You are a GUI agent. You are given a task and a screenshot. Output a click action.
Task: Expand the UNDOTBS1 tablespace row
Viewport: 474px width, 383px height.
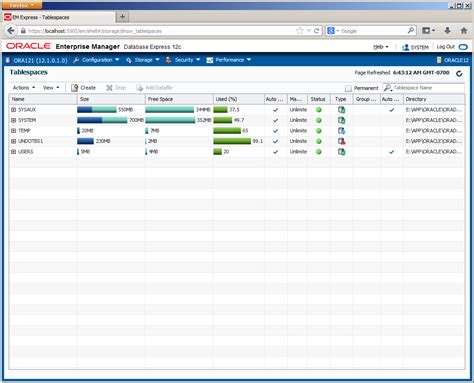point(13,141)
